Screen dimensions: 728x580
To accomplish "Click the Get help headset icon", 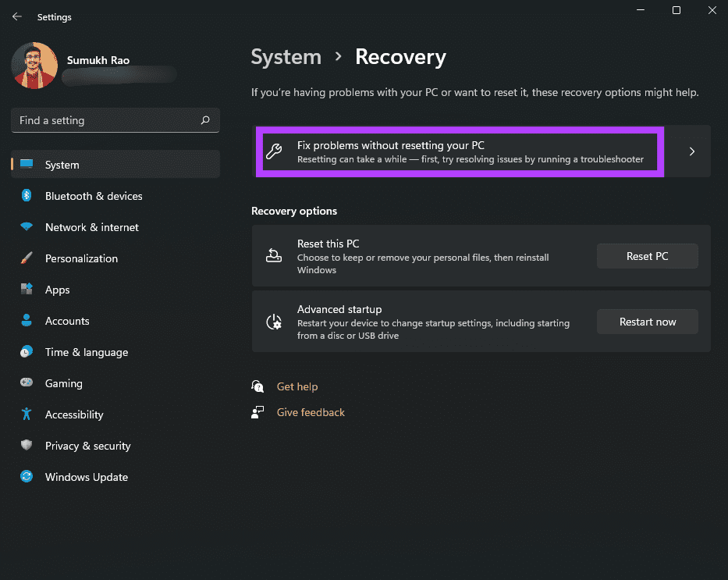I will [257, 386].
